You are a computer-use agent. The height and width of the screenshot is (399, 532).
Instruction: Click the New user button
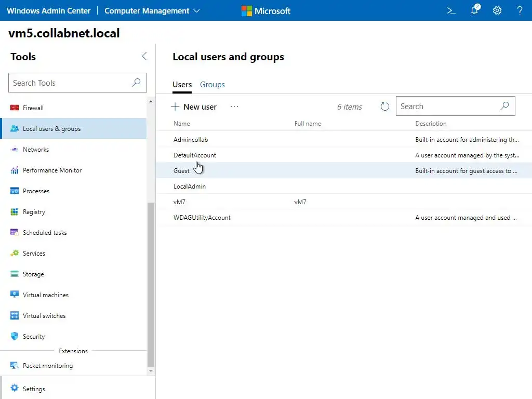[x=194, y=107]
